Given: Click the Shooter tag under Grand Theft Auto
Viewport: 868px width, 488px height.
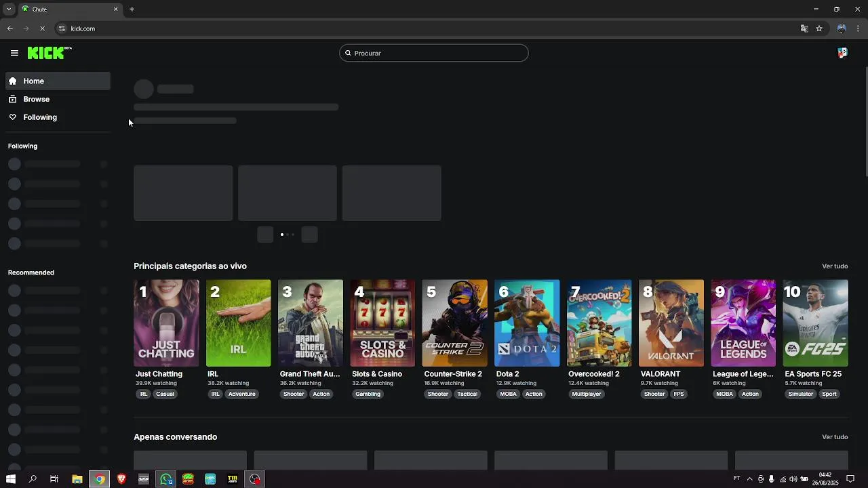Looking at the screenshot, I should pos(294,394).
